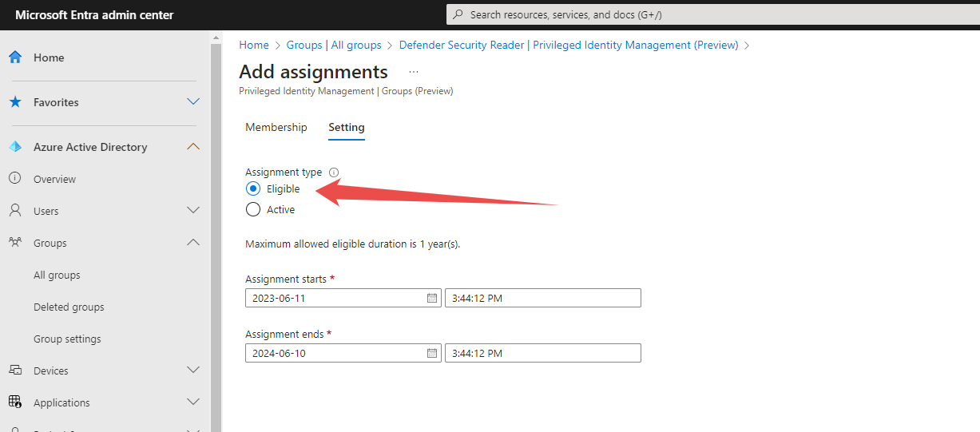Click the Devices icon in sidebar

(14, 371)
